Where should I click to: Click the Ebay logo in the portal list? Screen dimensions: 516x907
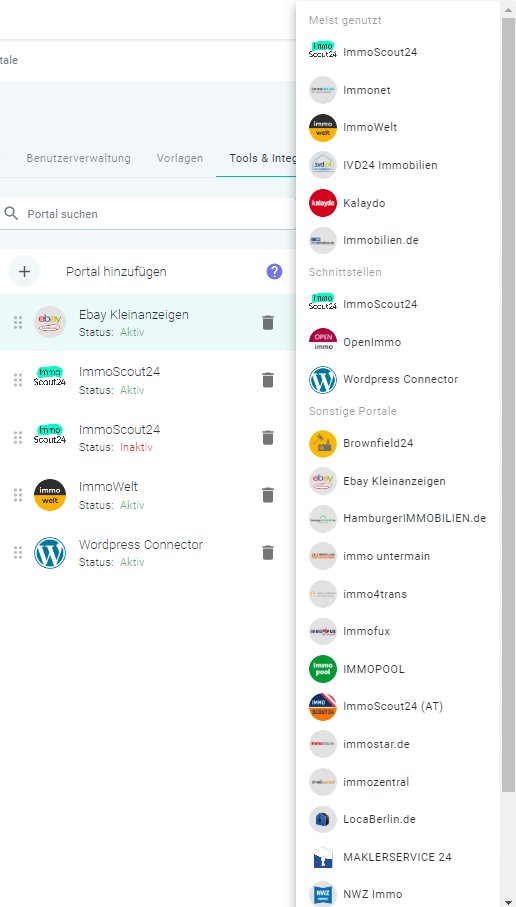(50, 322)
